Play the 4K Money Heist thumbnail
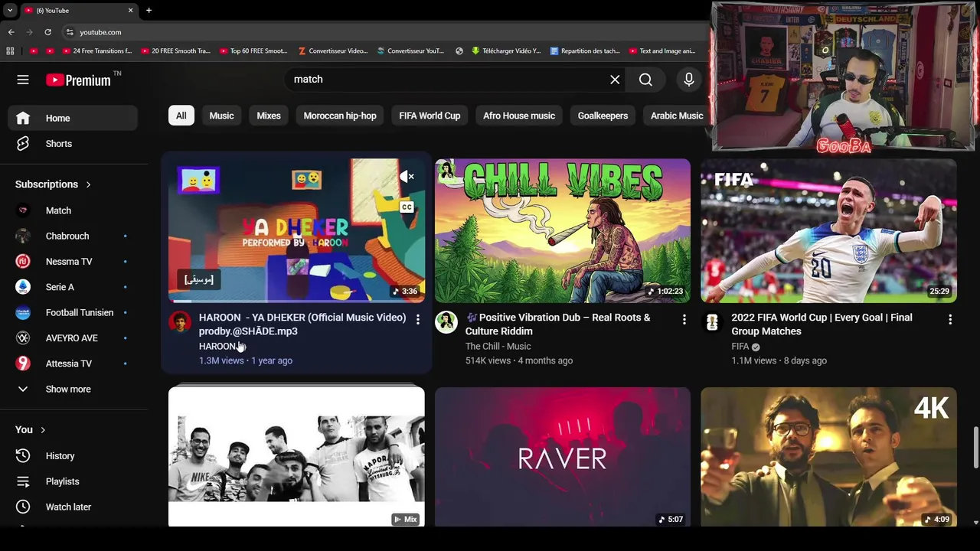 [828, 457]
